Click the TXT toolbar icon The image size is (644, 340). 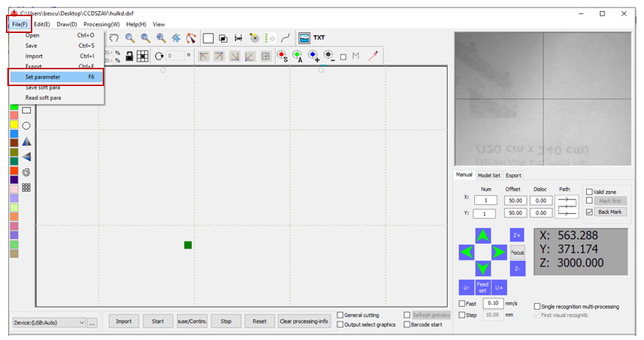click(319, 38)
